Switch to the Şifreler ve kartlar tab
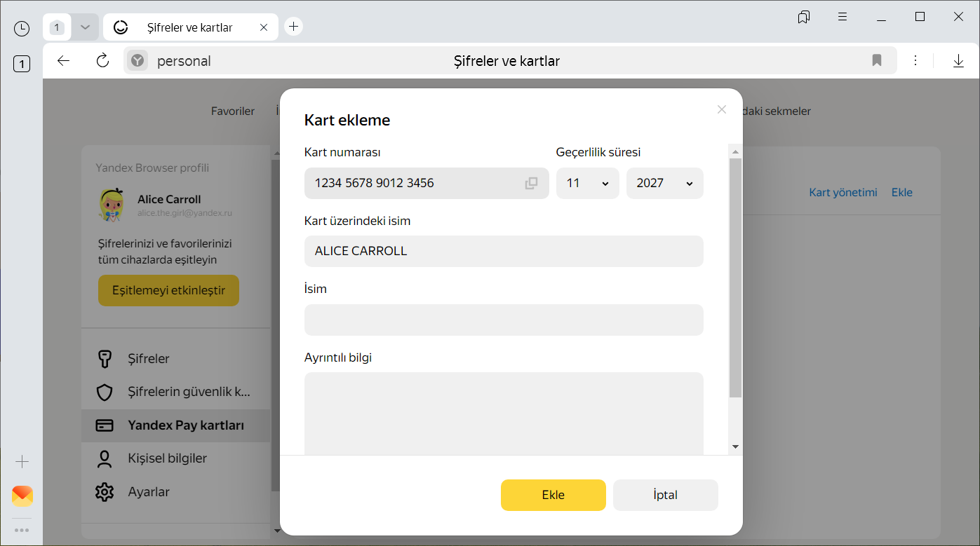Image resolution: width=980 pixels, height=546 pixels. tap(189, 27)
